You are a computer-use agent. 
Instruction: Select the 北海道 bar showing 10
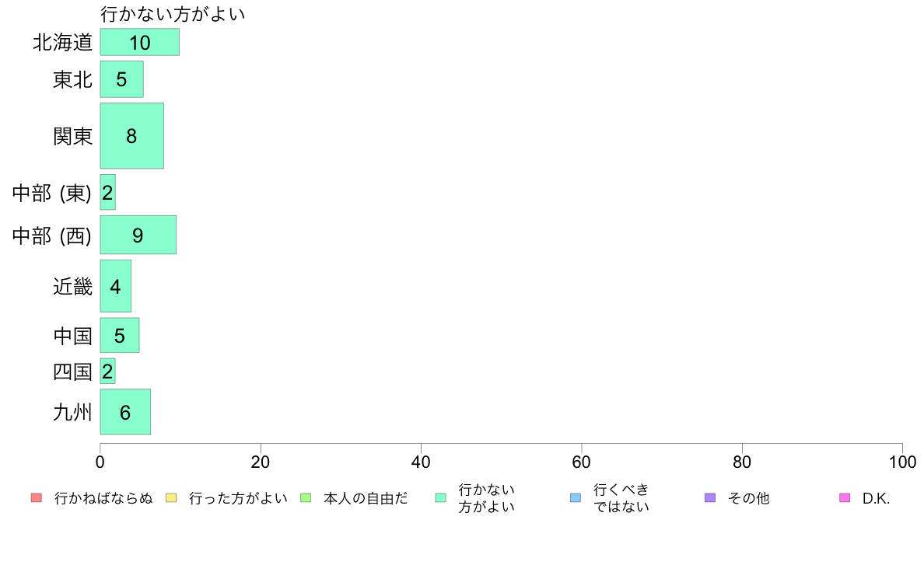140,42
